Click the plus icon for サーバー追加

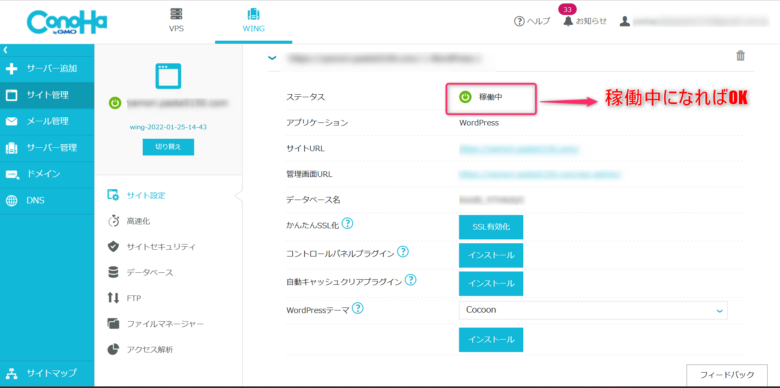(x=11, y=69)
